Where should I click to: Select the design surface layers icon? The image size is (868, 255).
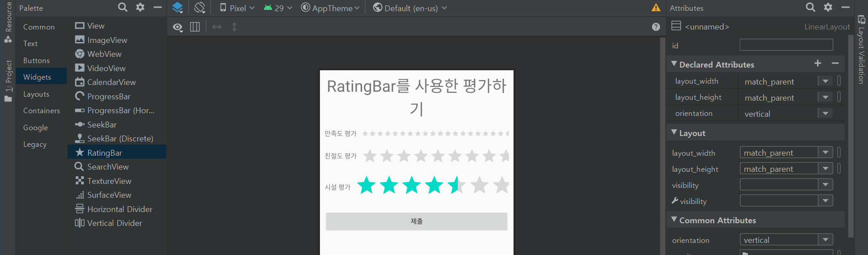click(177, 8)
